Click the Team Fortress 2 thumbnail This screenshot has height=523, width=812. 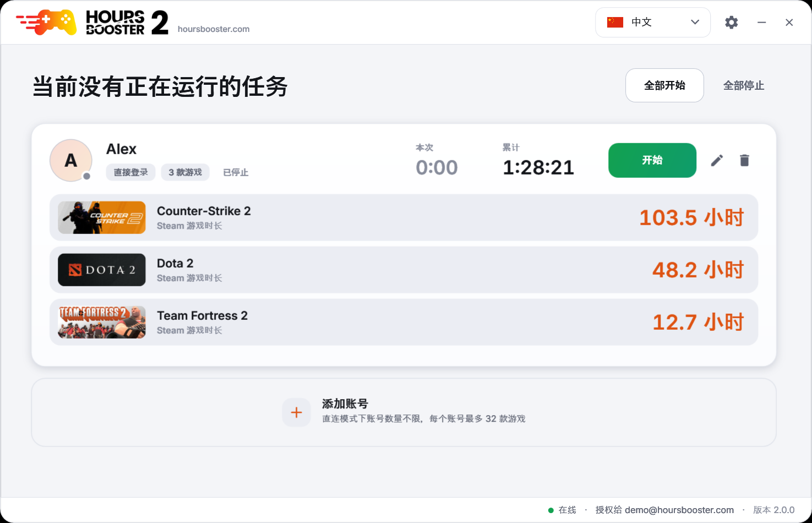click(x=102, y=322)
